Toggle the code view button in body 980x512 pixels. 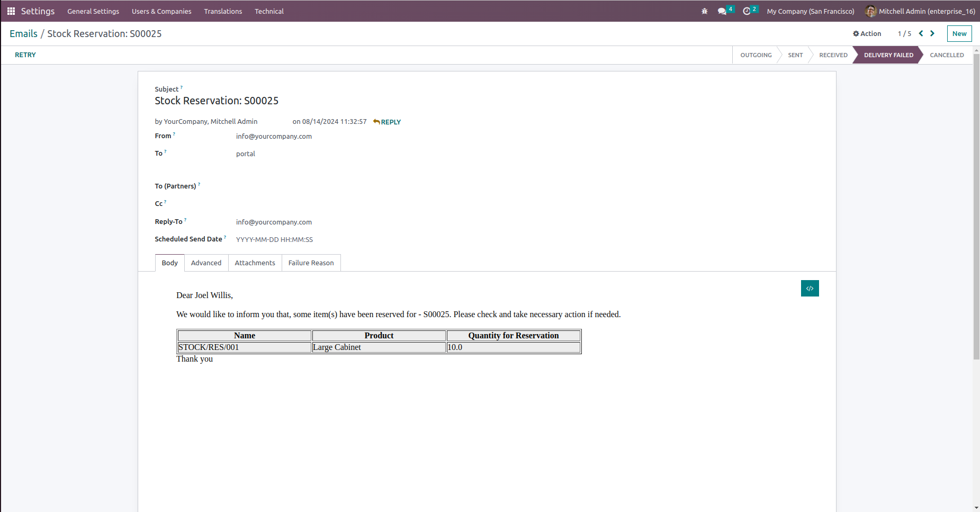(x=810, y=289)
